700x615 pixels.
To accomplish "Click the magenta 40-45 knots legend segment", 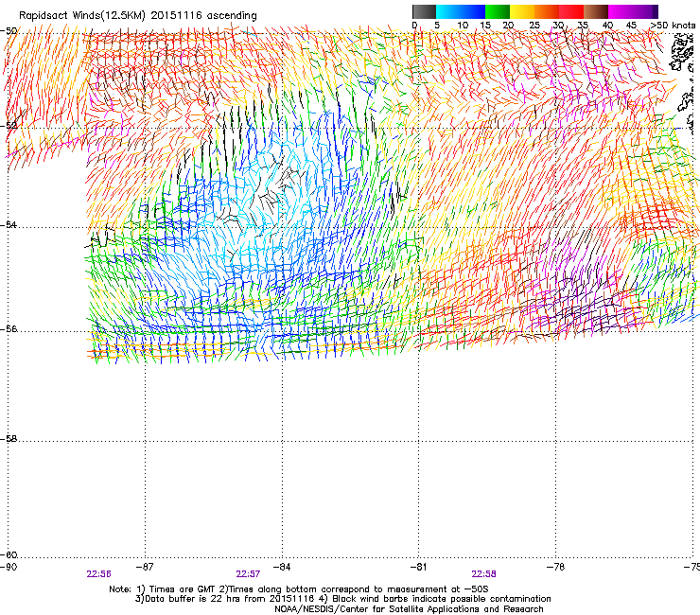I will point(621,11).
